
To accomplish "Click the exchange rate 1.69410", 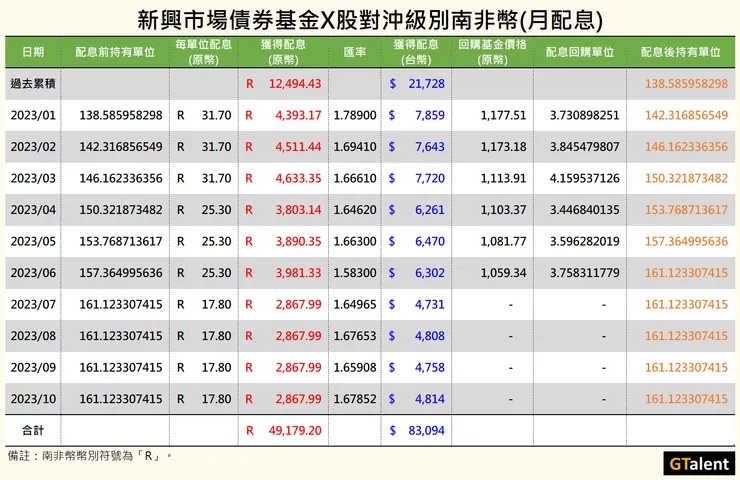I will click(355, 147).
